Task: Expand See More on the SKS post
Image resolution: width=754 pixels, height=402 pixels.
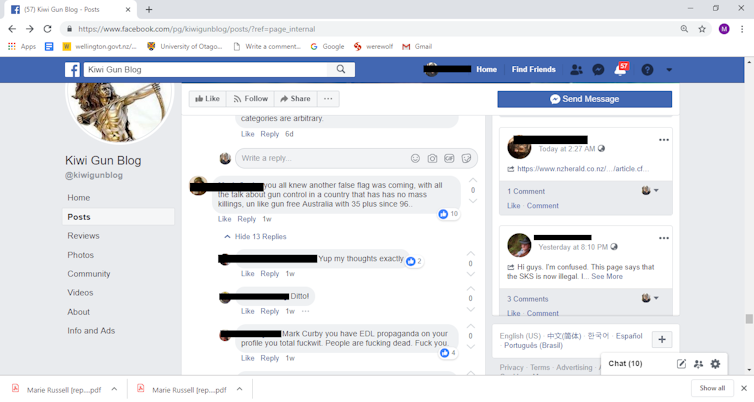Action: click(x=607, y=276)
